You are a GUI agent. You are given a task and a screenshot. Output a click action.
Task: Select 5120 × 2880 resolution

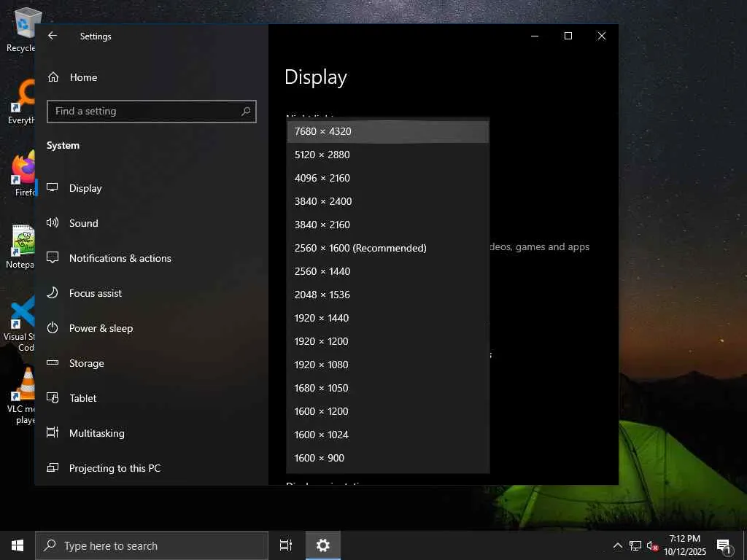pos(388,155)
